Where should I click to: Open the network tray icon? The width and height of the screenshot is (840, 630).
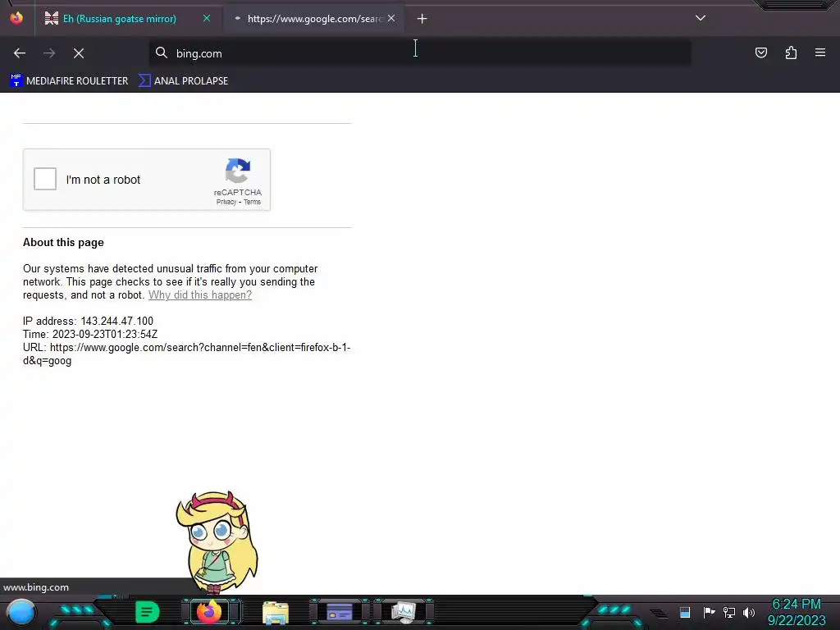click(x=729, y=612)
